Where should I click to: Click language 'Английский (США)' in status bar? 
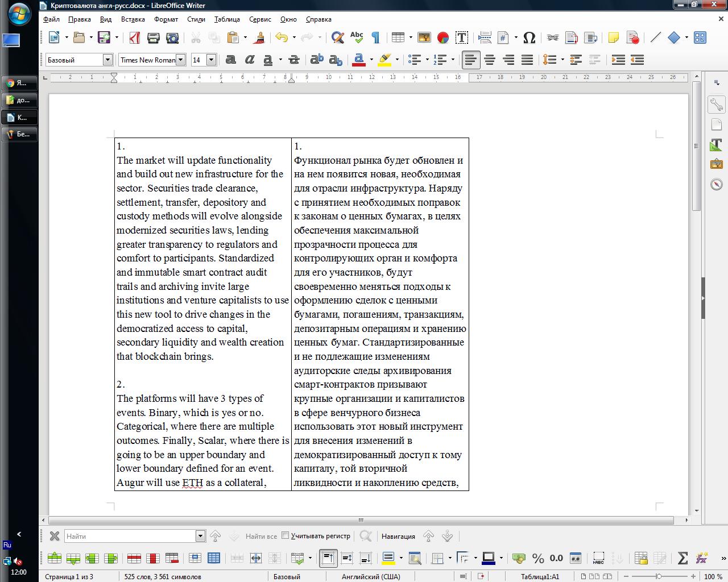pos(371,576)
